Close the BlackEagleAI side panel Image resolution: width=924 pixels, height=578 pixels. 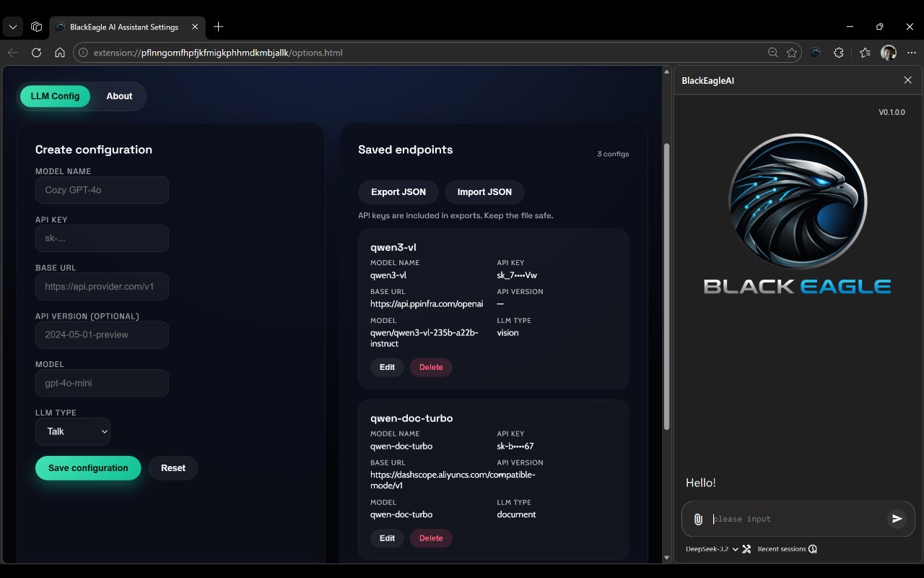point(908,80)
